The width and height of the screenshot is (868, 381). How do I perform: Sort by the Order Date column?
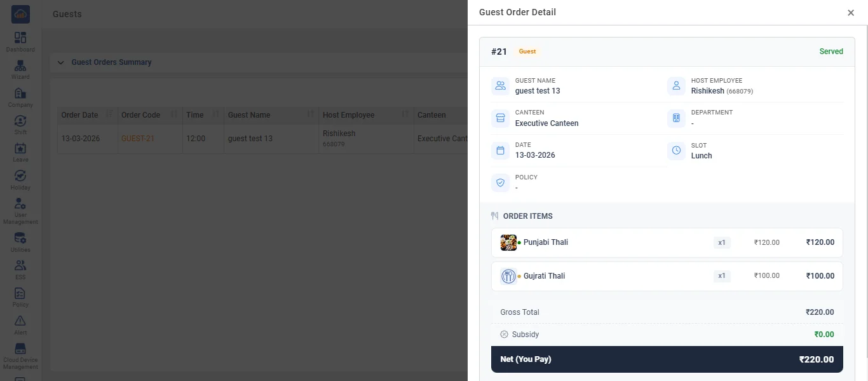(x=88, y=115)
